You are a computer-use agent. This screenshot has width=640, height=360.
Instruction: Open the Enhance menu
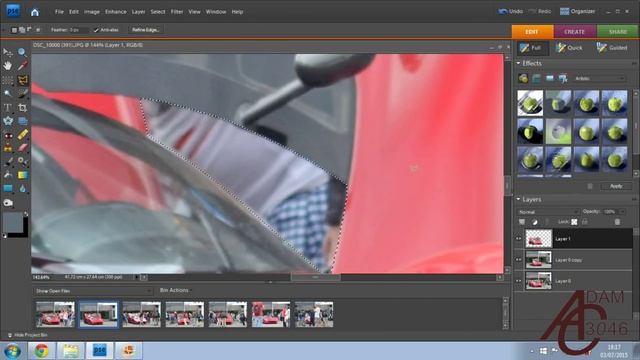coord(116,12)
